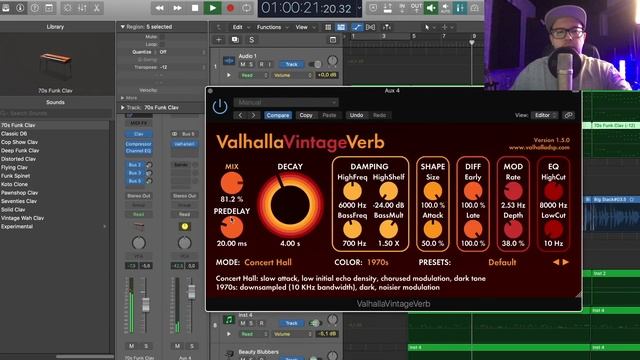Record-enable the Audio 1 track
The image size is (640, 360).
(x=261, y=64)
